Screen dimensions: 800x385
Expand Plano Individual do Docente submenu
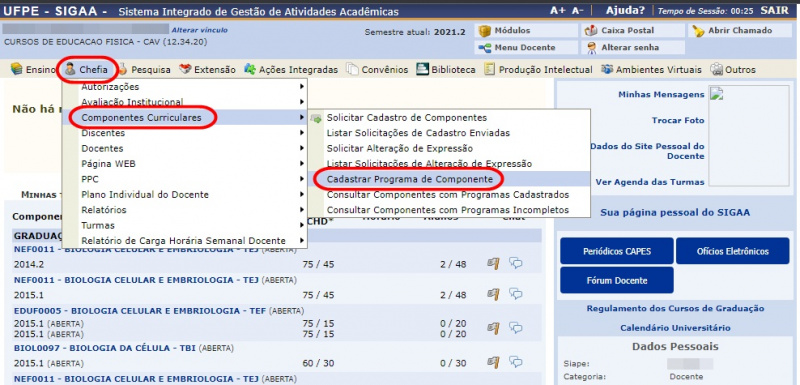click(x=185, y=194)
